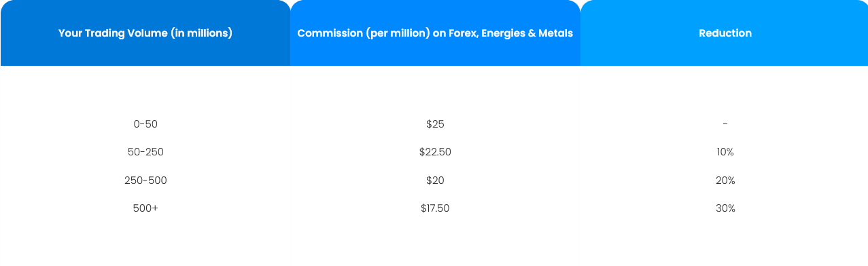This screenshot has width=868, height=266.
Task: Click 'Energies' in the commission header
Action: click(504, 33)
